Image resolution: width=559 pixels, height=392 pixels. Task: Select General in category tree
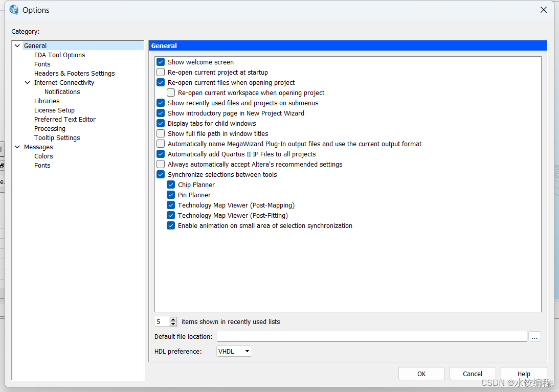[x=35, y=45]
